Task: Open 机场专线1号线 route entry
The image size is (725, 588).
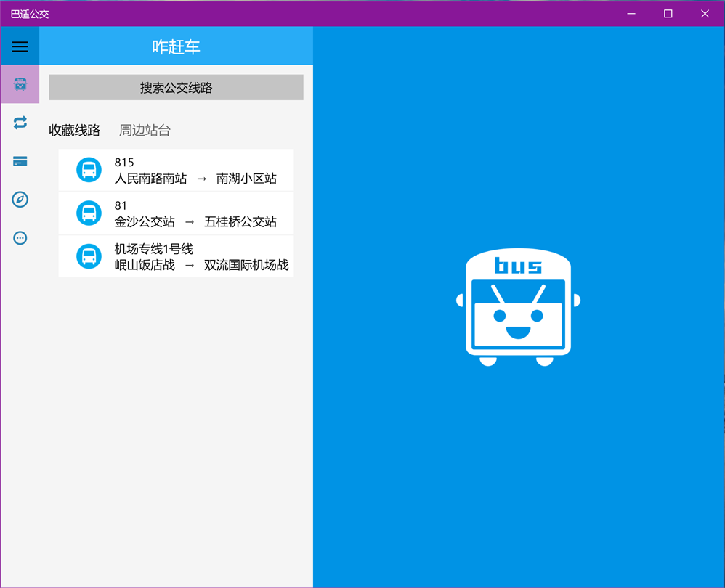Action: tap(176, 256)
